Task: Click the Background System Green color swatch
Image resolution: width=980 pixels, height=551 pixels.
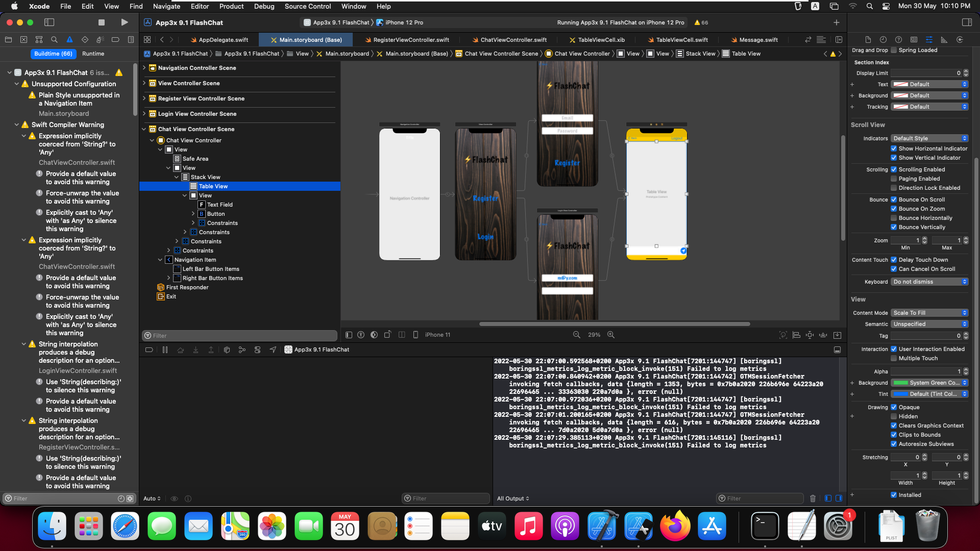Action: point(901,383)
